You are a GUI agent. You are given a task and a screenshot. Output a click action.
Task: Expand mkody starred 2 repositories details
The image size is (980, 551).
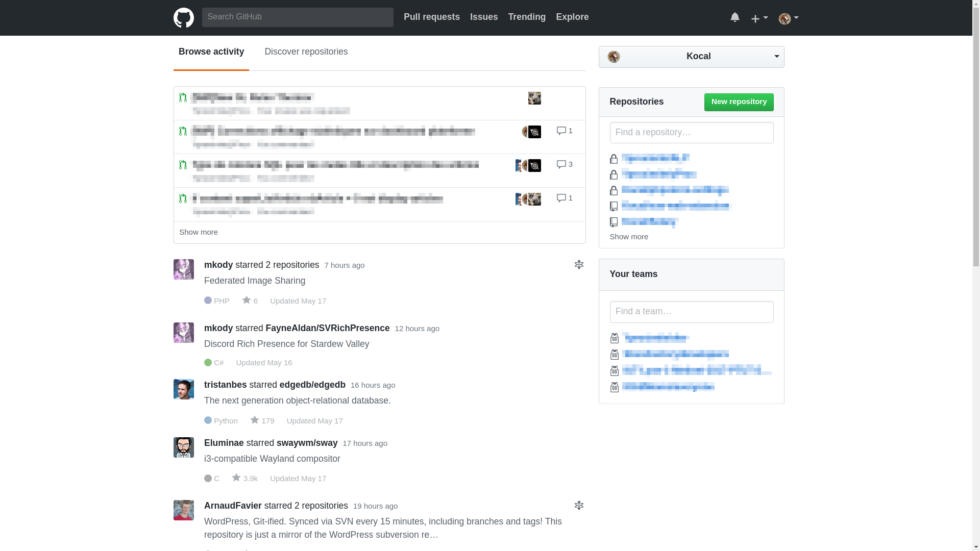579,265
